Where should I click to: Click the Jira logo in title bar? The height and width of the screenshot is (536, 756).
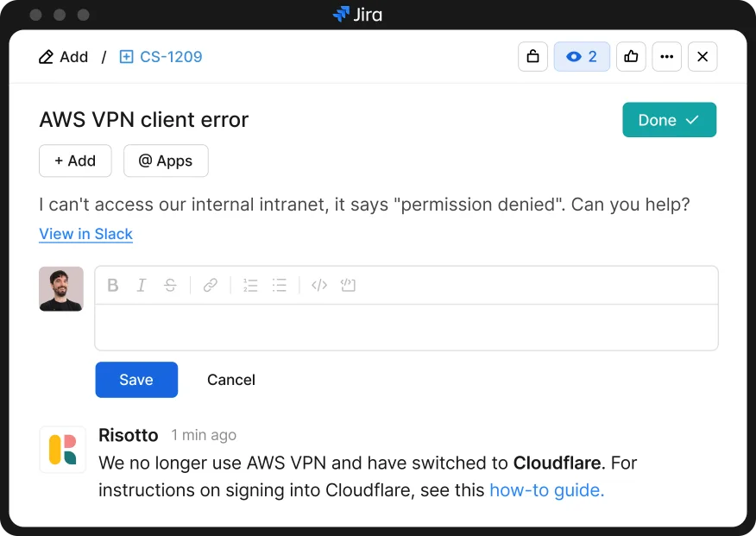(x=357, y=15)
